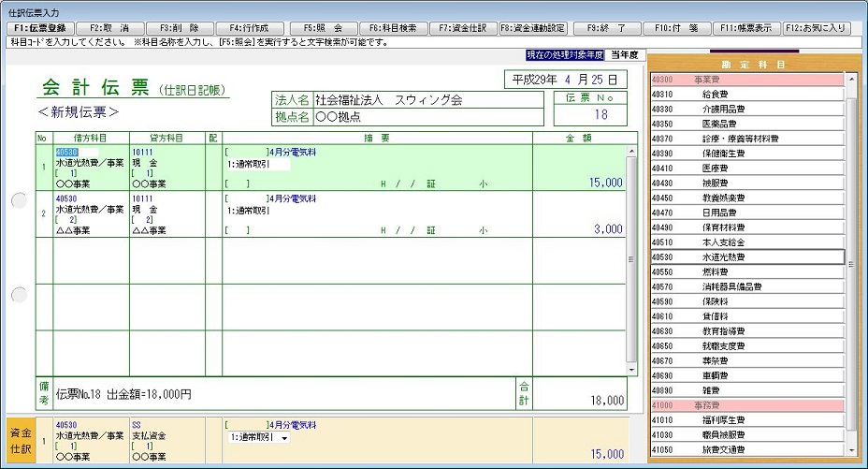868x469 pixels.
Task: Open F6 科目検索 account search
Action: coord(393,28)
